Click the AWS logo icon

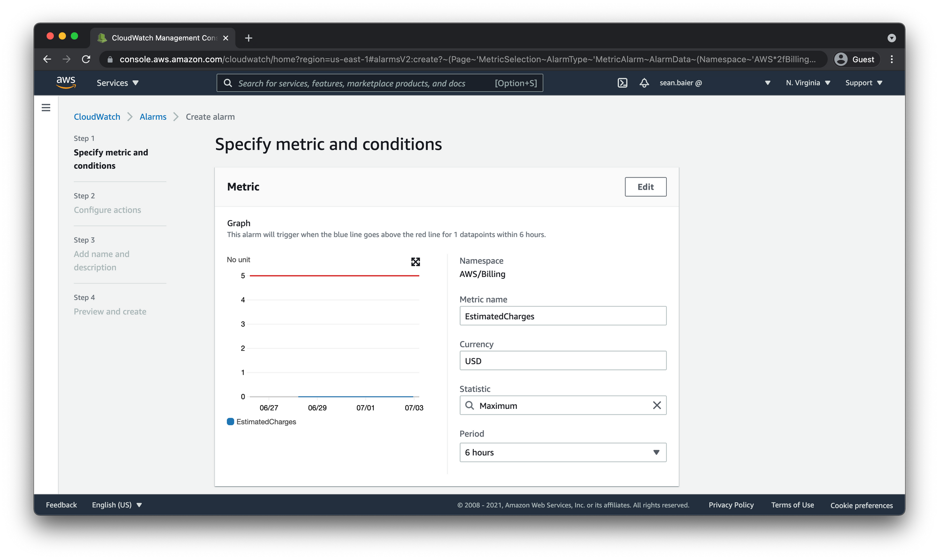pyautogui.click(x=67, y=83)
